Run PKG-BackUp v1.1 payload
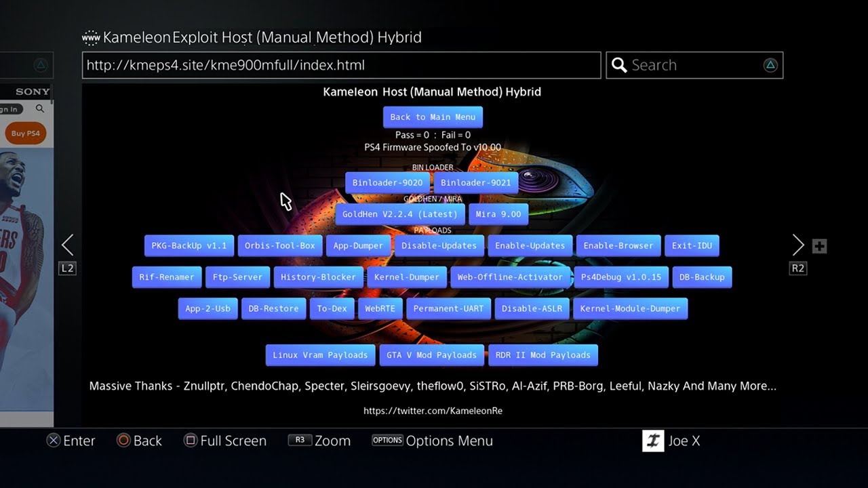This screenshot has height=488, width=868. [189, 245]
